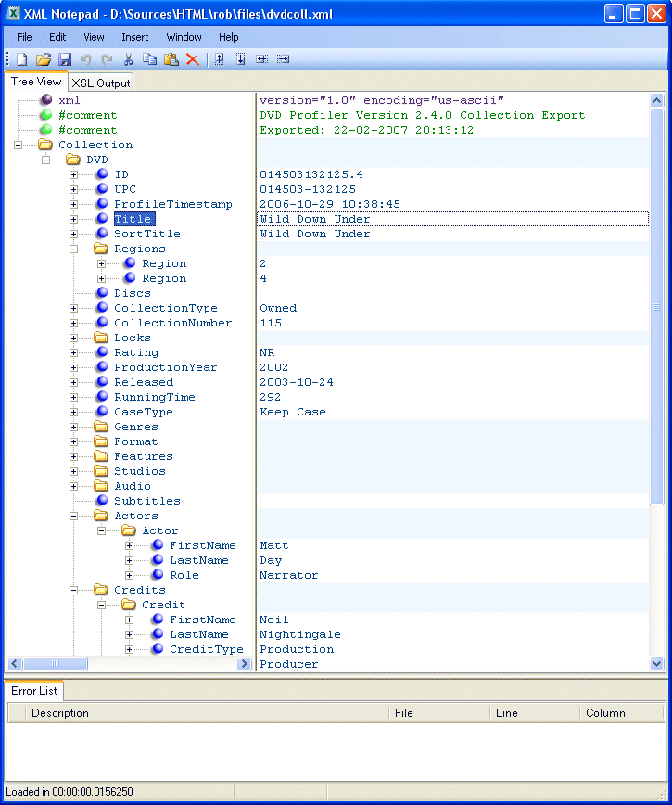Expand the RunningTime element node
The image size is (672, 805).
[73, 397]
